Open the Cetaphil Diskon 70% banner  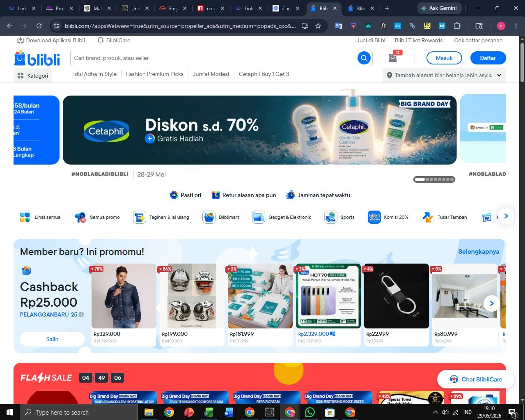point(259,130)
